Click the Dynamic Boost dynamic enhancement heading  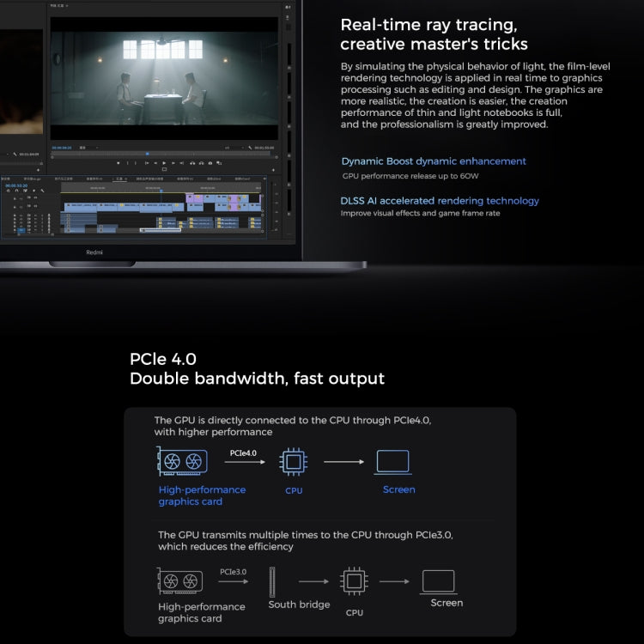(434, 161)
